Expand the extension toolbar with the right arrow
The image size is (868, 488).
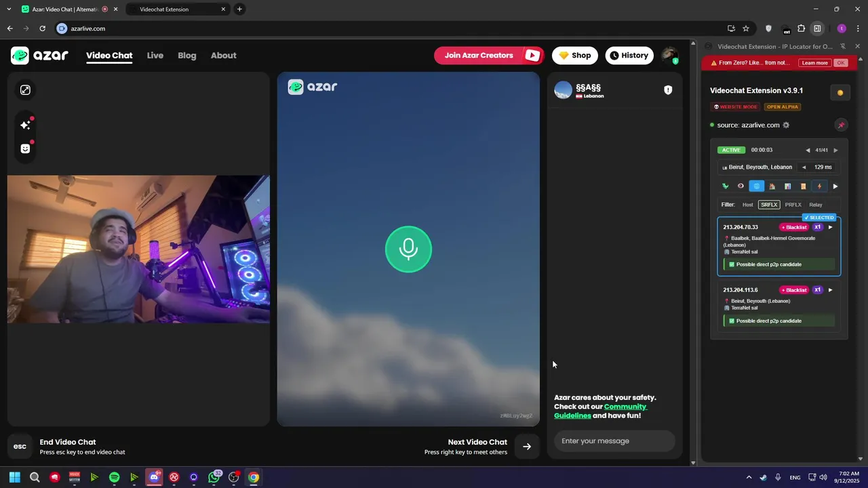click(835, 186)
